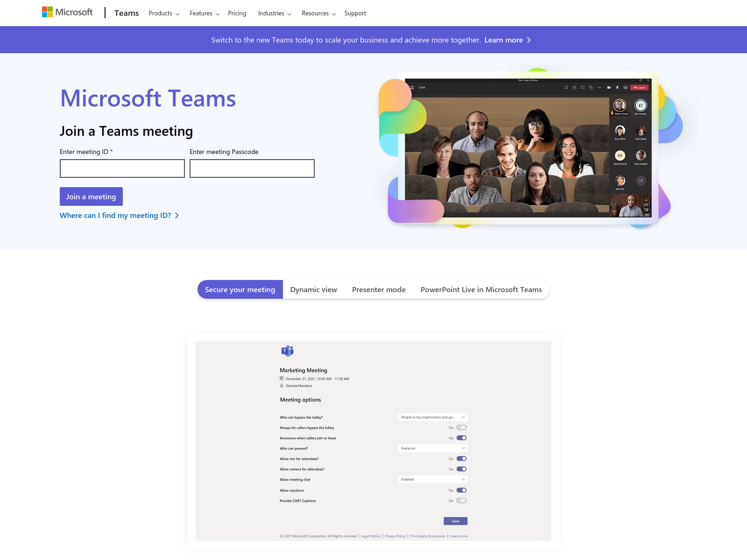
Task: Click the Microsoft logo in the header
Action: (67, 12)
